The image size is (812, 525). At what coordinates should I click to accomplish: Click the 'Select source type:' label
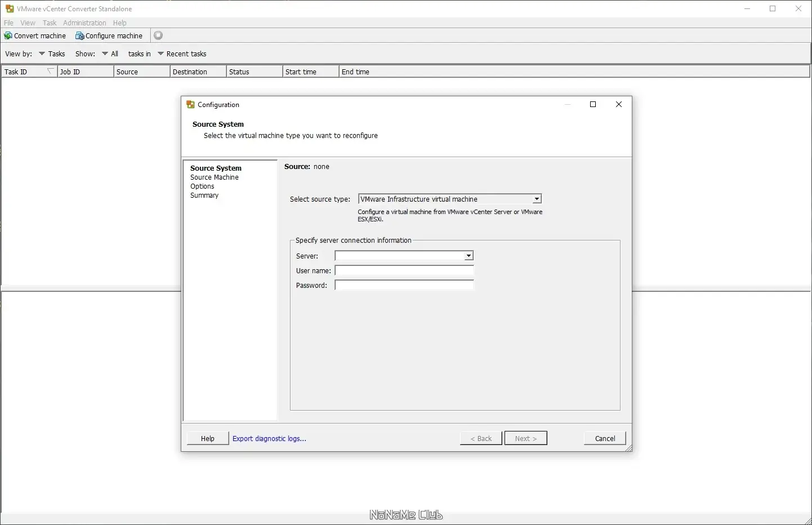[320, 199]
